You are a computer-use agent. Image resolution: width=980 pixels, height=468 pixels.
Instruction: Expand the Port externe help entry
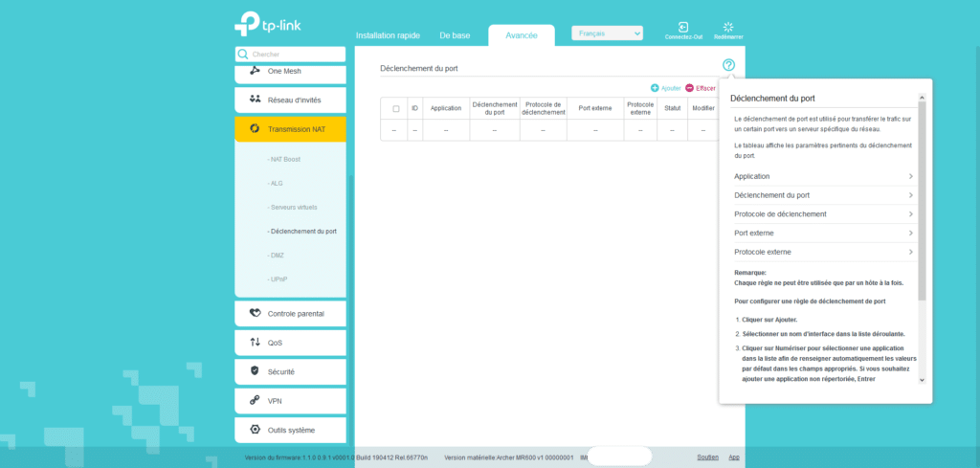[823, 233]
